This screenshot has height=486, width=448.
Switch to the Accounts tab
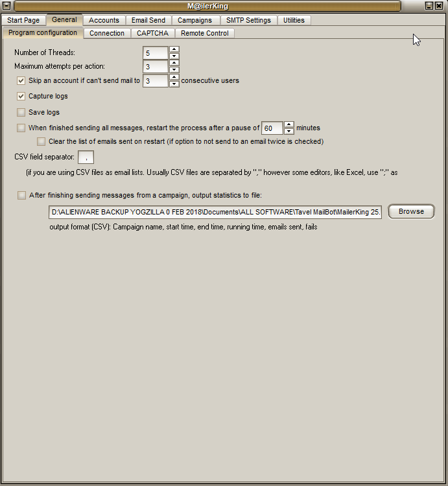pos(104,20)
